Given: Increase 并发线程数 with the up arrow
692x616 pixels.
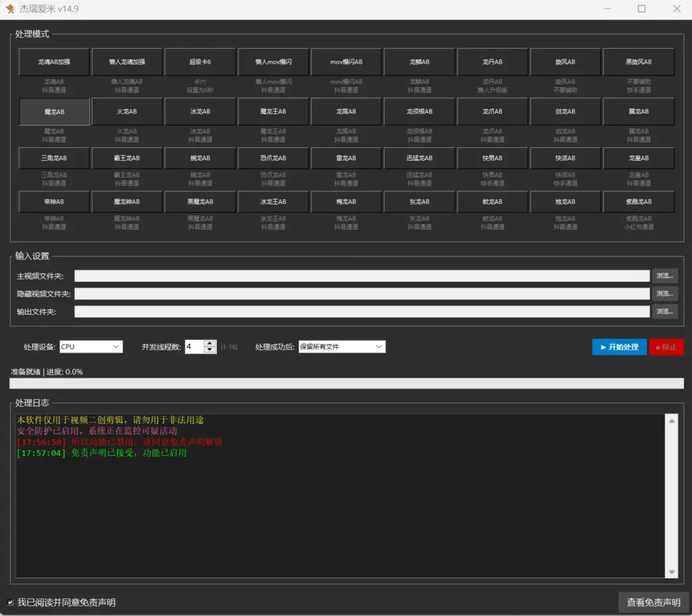Looking at the screenshot, I should (x=210, y=344).
